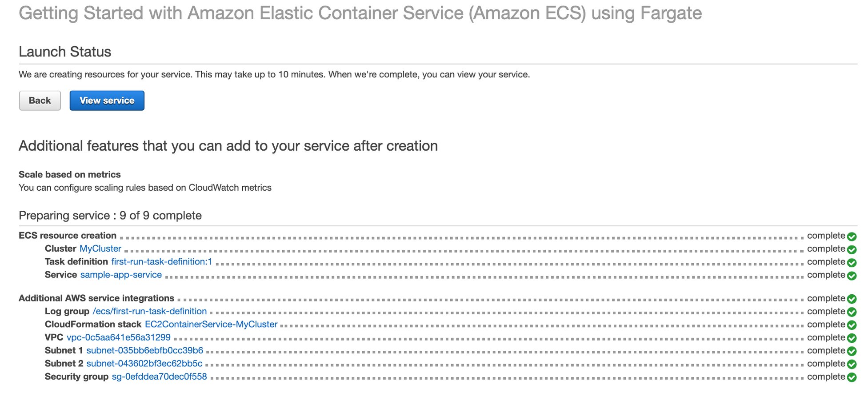Click the checkmark for Additional AWS service integrations
Screen dimensions: 868x397
[852, 298]
